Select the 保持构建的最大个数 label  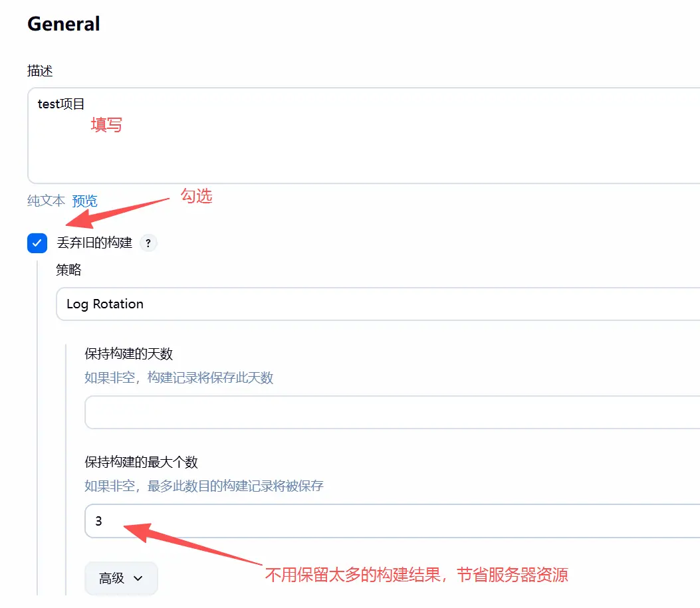coord(141,462)
